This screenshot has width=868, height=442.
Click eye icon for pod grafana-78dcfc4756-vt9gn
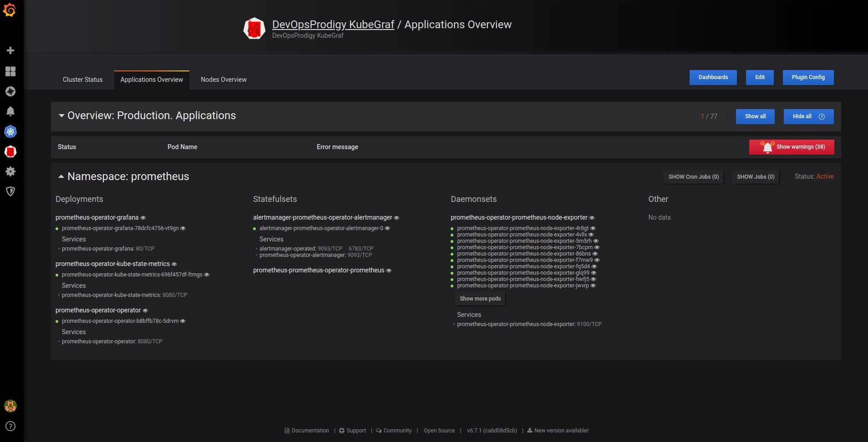(183, 228)
